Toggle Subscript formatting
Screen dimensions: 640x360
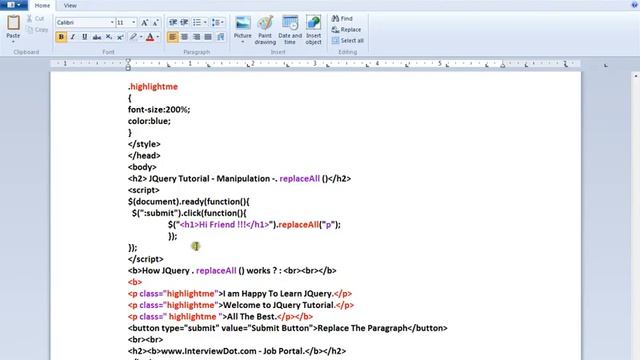point(109,37)
